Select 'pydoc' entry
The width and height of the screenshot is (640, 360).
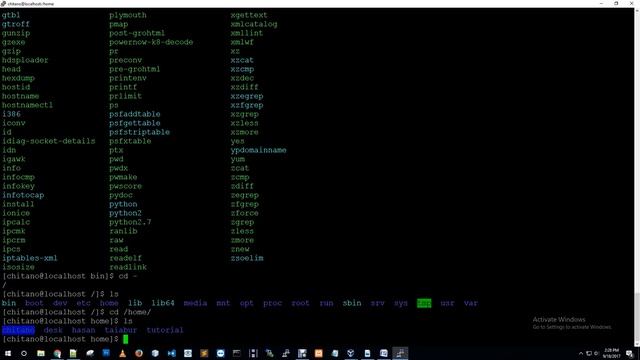pyautogui.click(x=121, y=195)
